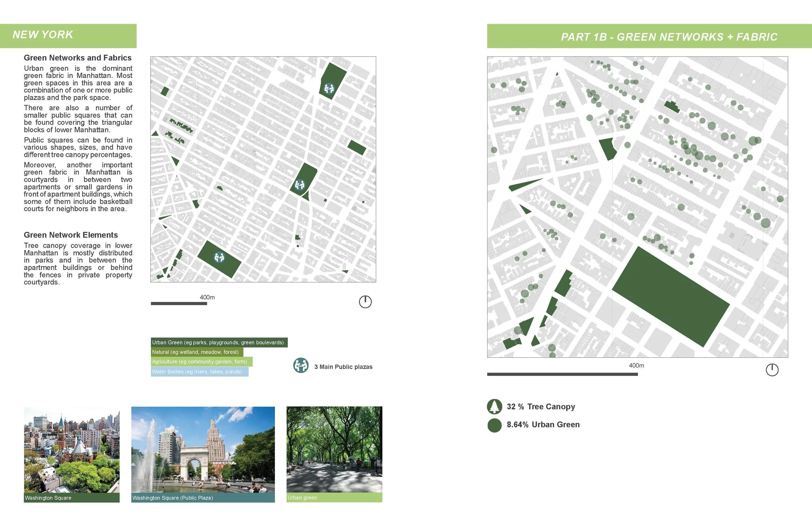
Task: Click the plaza icon in the center park of left map
Action: (x=299, y=185)
